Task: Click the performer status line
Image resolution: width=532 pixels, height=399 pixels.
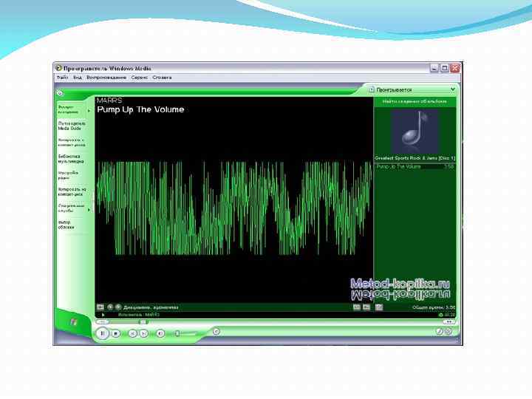Action: pyautogui.click(x=139, y=315)
